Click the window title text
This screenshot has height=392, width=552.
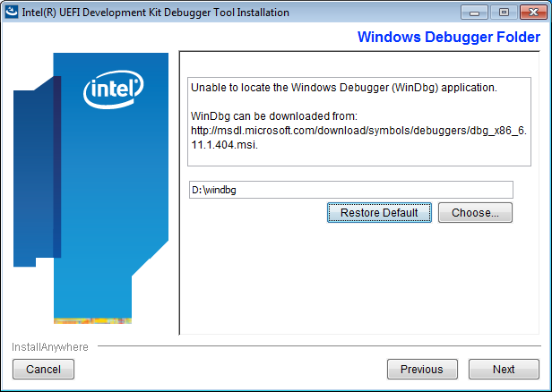155,13
